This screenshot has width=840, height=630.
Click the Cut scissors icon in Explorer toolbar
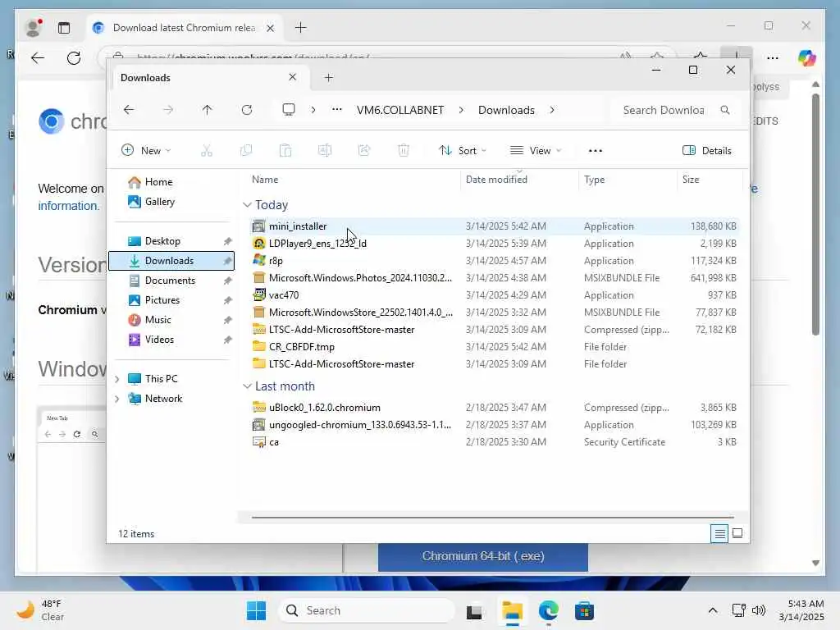click(x=206, y=151)
